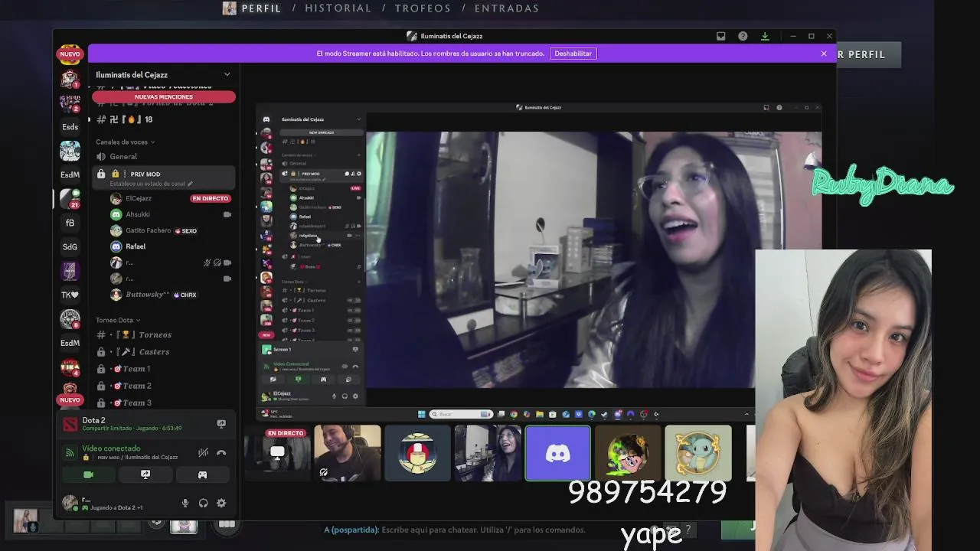Open the locked Team 3 channel
Viewport: 980px width, 551px height.
pos(162,403)
